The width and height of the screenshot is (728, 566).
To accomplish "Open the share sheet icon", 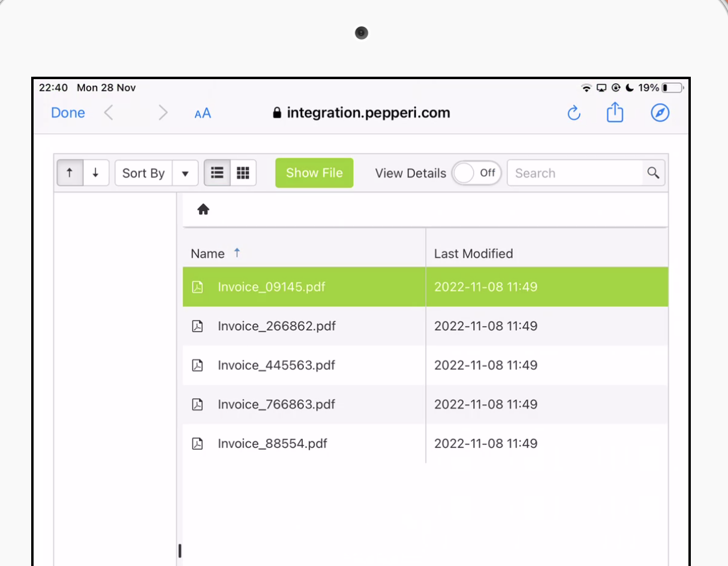I will coord(615,112).
